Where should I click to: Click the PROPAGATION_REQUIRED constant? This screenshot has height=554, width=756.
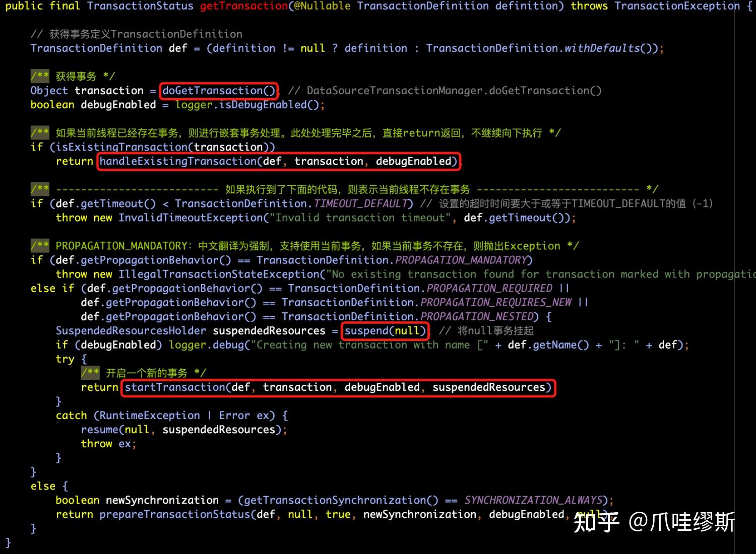click(x=489, y=288)
